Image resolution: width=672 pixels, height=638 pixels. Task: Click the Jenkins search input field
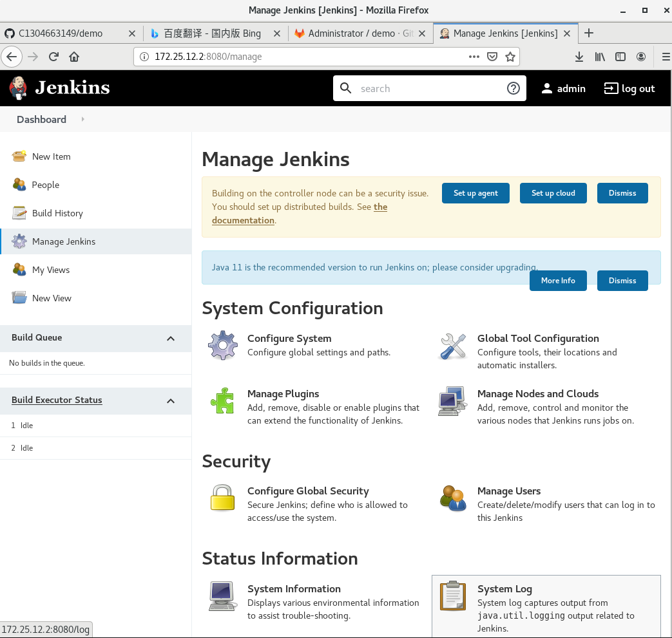428,88
